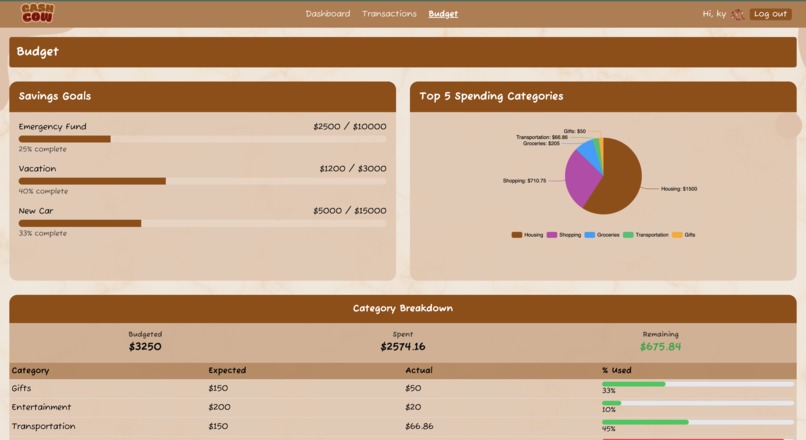Click the Cash Cow logo

[x=37, y=13]
